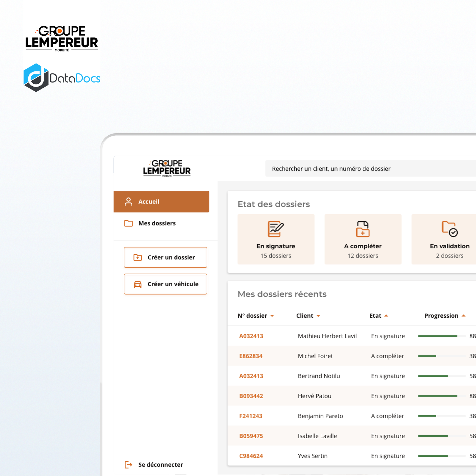476x476 pixels.
Task: Click Créer un dossier button
Action: pos(165,257)
